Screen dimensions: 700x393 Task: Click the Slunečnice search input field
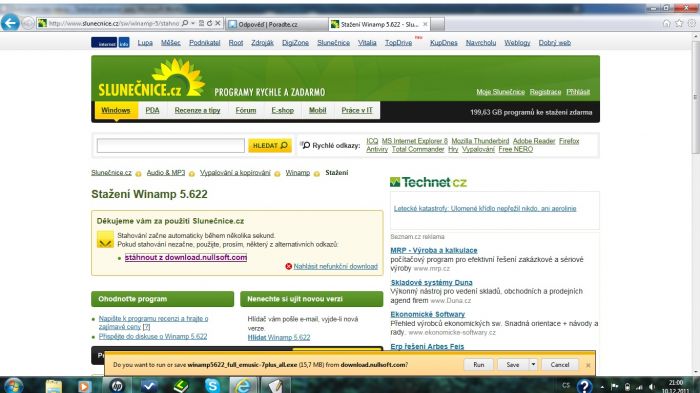click(x=171, y=146)
